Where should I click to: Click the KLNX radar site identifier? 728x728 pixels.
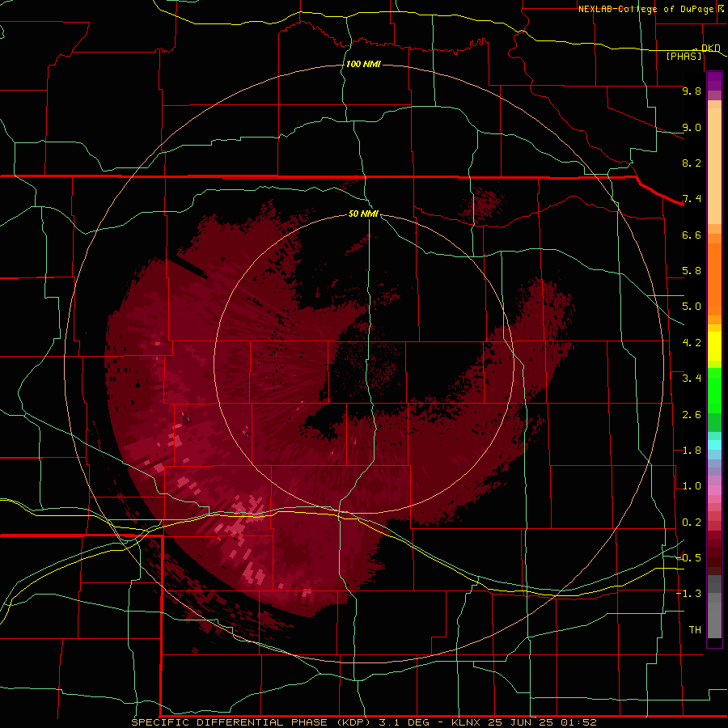(467, 722)
